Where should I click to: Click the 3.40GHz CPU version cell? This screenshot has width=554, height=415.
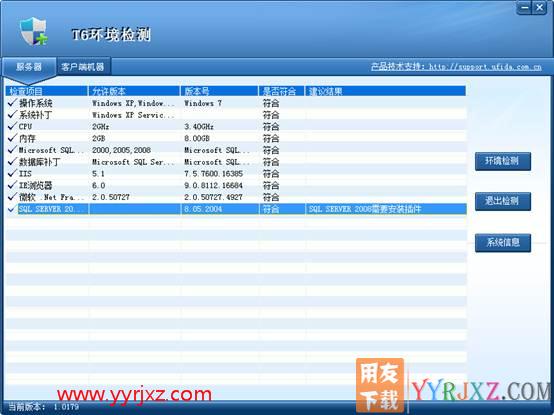point(199,126)
